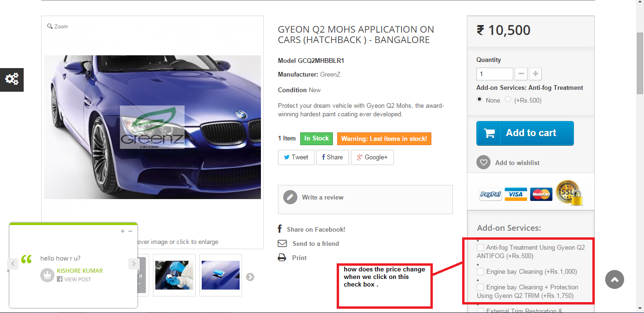Click Send to a friend link

tap(316, 243)
